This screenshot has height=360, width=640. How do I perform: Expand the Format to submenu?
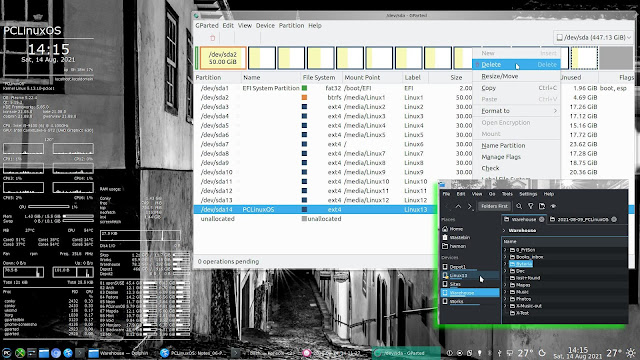coord(516,111)
